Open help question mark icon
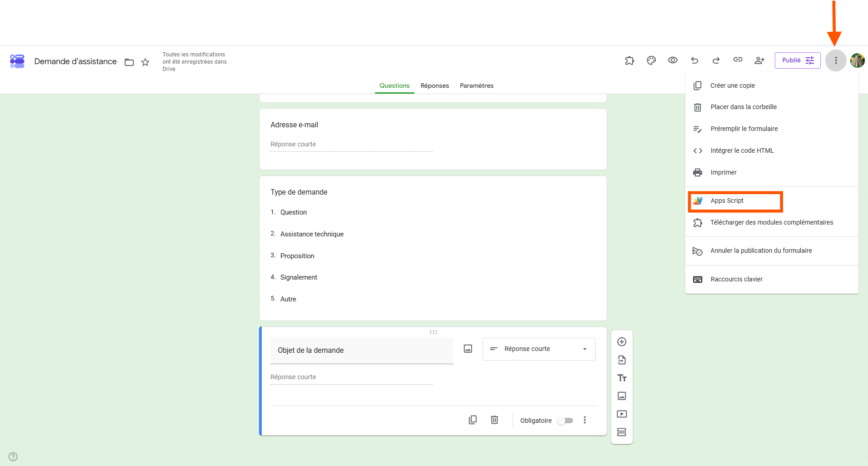 (x=13, y=456)
